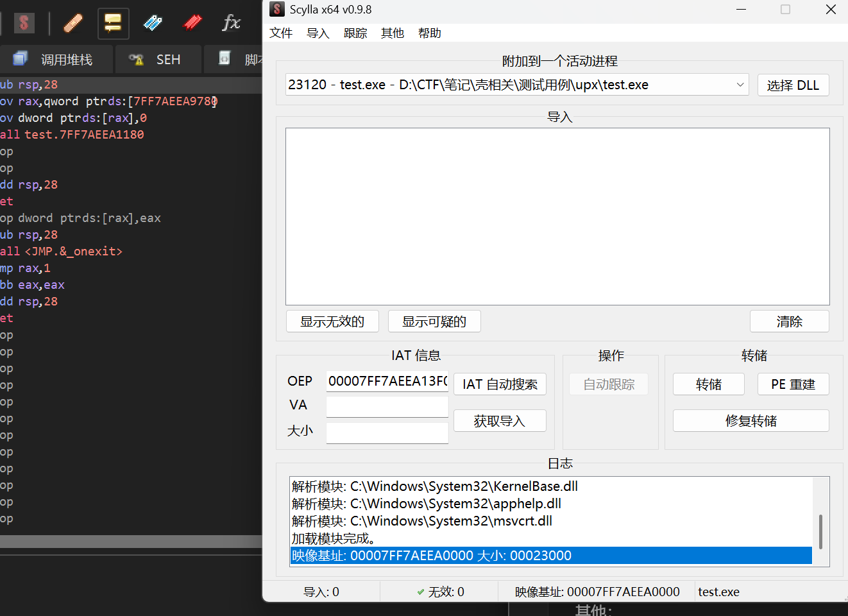Click test.exe in the status bar
Viewport: 848px width, 616px height.
pyautogui.click(x=718, y=592)
